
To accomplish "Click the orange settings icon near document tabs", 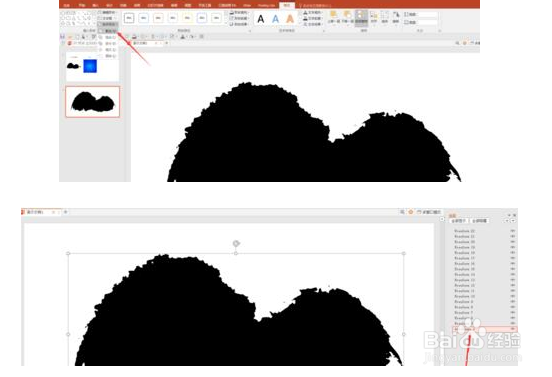I will coord(410,212).
